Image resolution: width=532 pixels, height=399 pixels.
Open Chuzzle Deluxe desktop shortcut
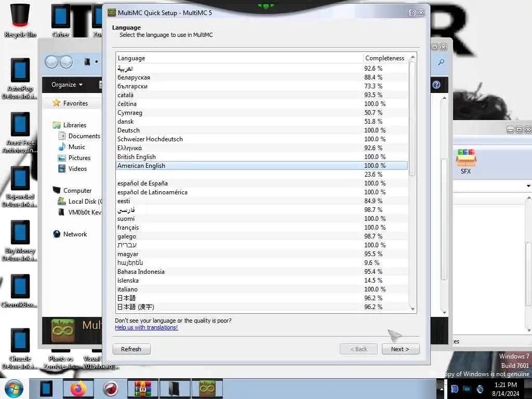point(20,349)
